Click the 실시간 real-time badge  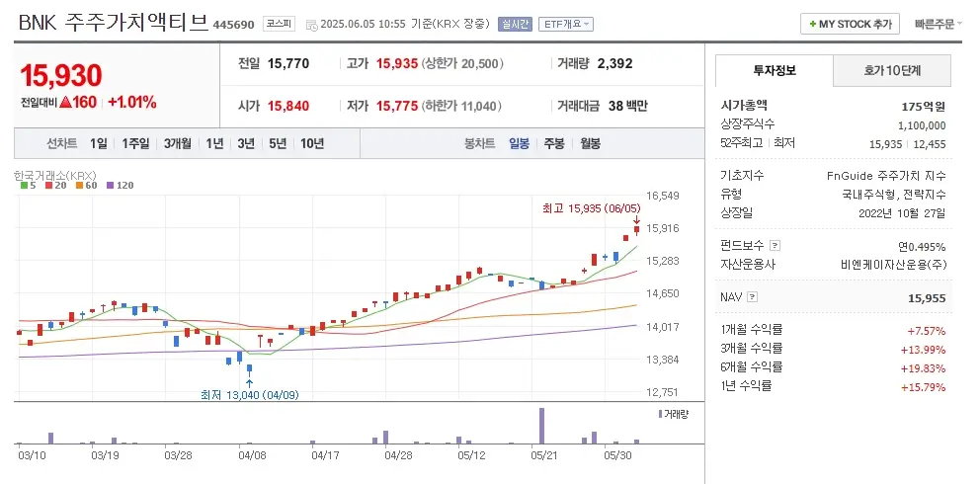coord(515,24)
